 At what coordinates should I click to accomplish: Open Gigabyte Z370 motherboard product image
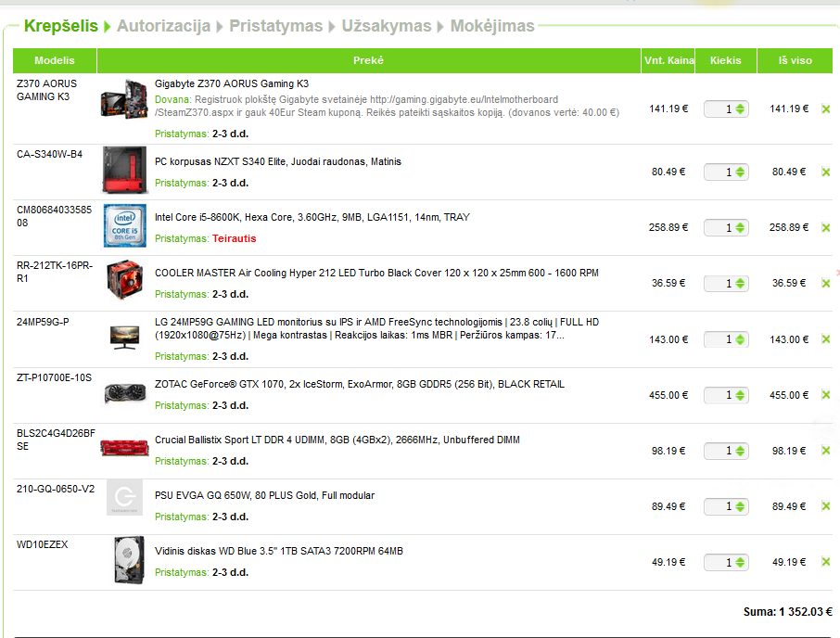pos(124,99)
